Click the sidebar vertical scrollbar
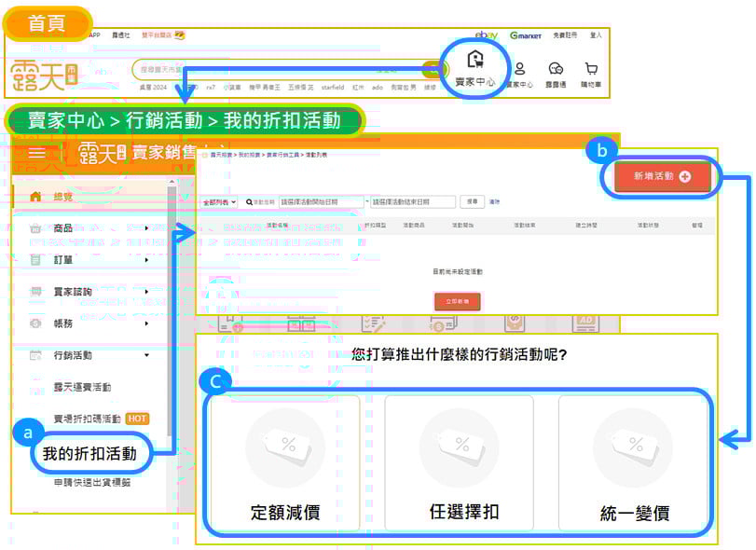Screen dimensions: 756x550 (172, 280)
